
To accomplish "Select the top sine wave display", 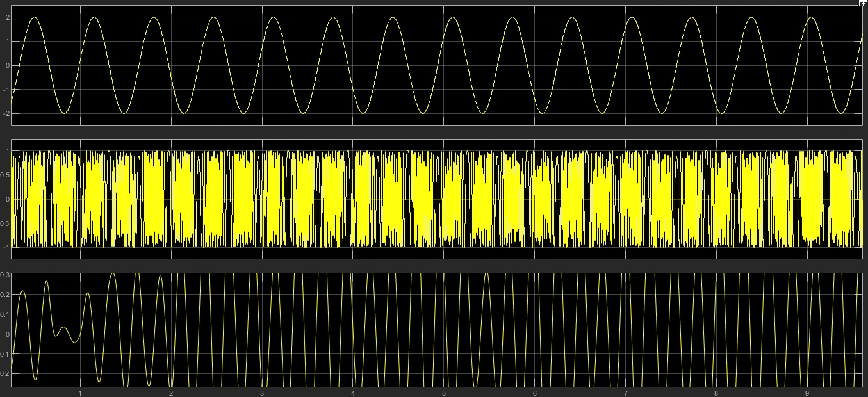I will point(437,65).
